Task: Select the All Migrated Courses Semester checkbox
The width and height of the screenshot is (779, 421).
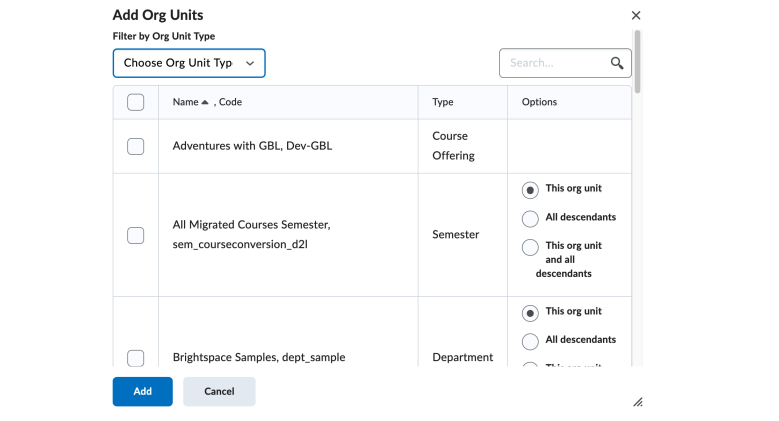Action: [136, 235]
